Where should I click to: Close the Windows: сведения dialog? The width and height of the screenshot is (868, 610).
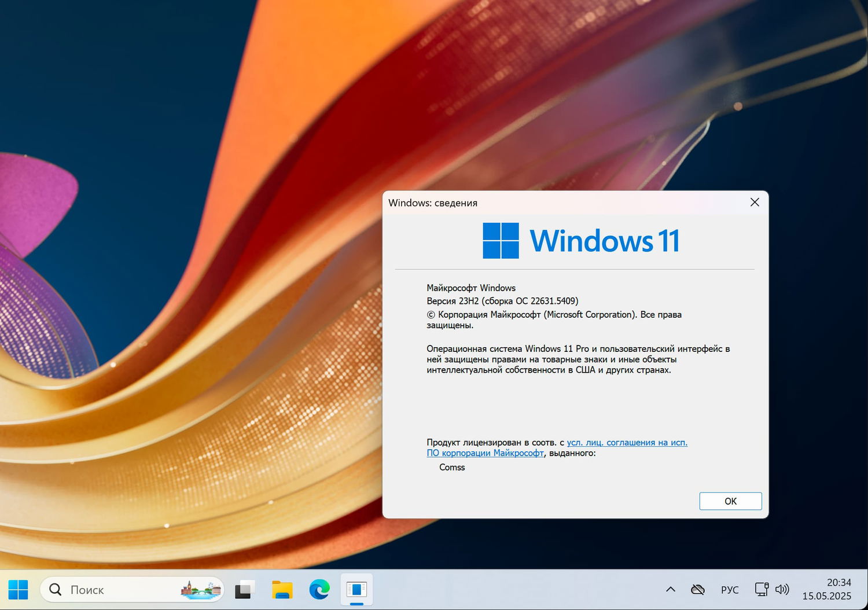[x=755, y=202]
